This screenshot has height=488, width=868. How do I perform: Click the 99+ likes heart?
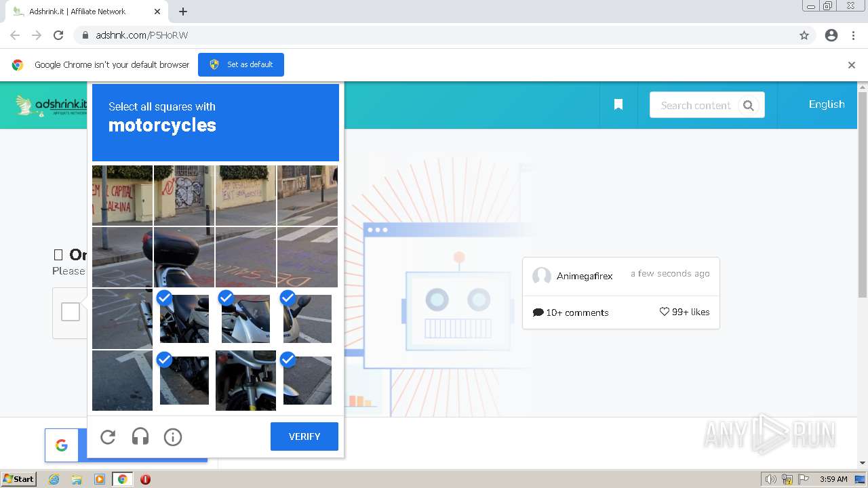(665, 312)
